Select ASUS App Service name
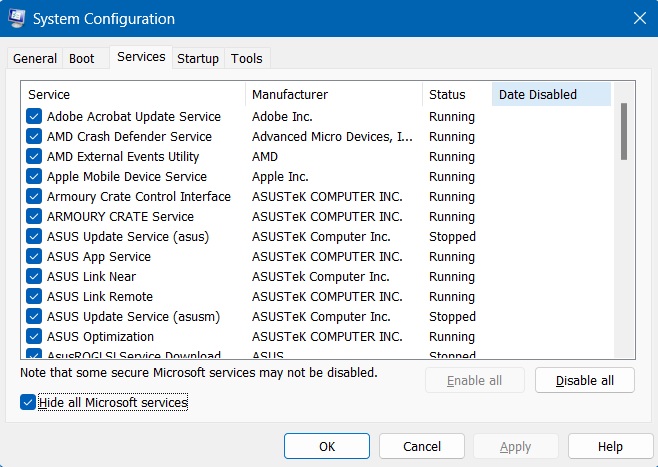 tap(99, 257)
